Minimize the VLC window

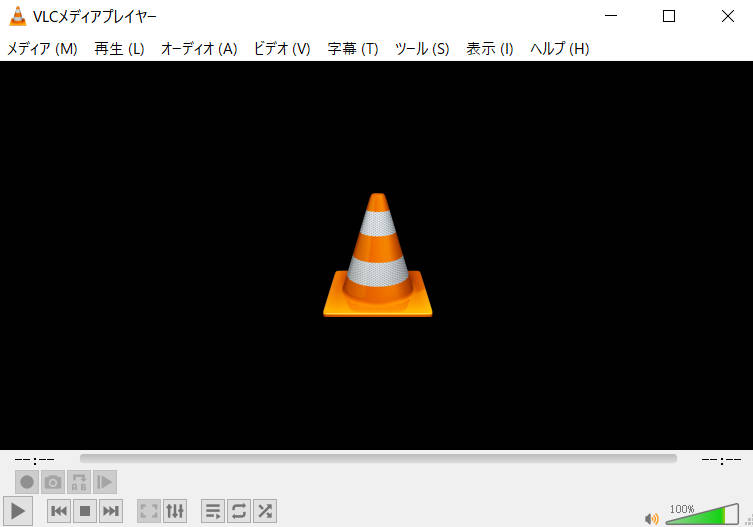pos(611,16)
